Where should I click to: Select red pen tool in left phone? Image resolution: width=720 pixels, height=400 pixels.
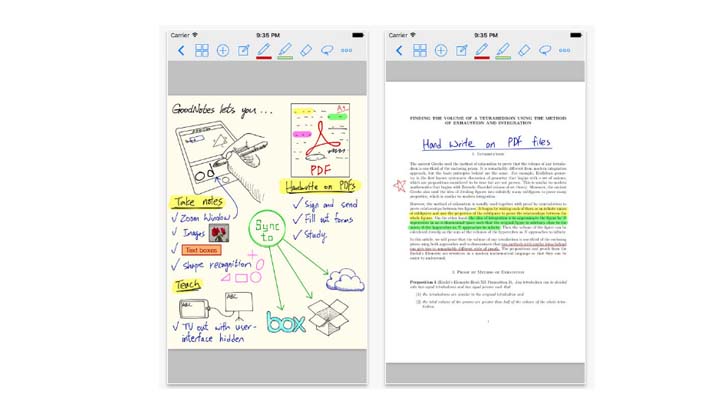point(264,51)
